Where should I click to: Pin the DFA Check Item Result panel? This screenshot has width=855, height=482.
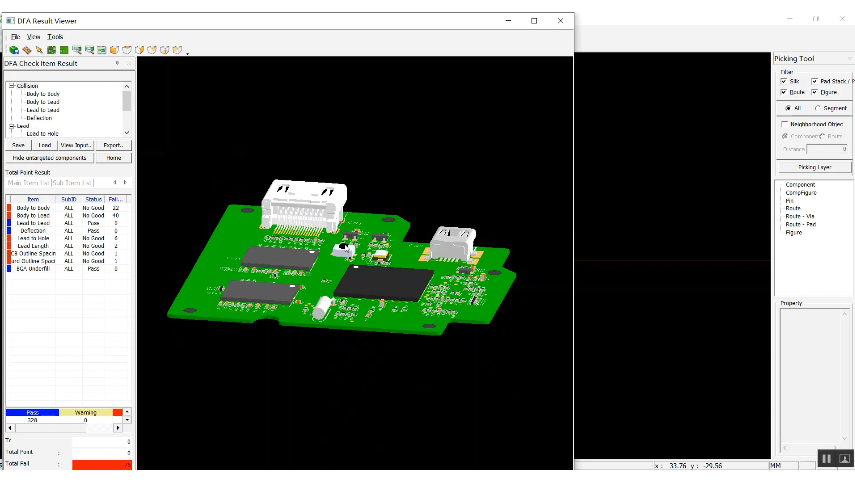(117, 63)
